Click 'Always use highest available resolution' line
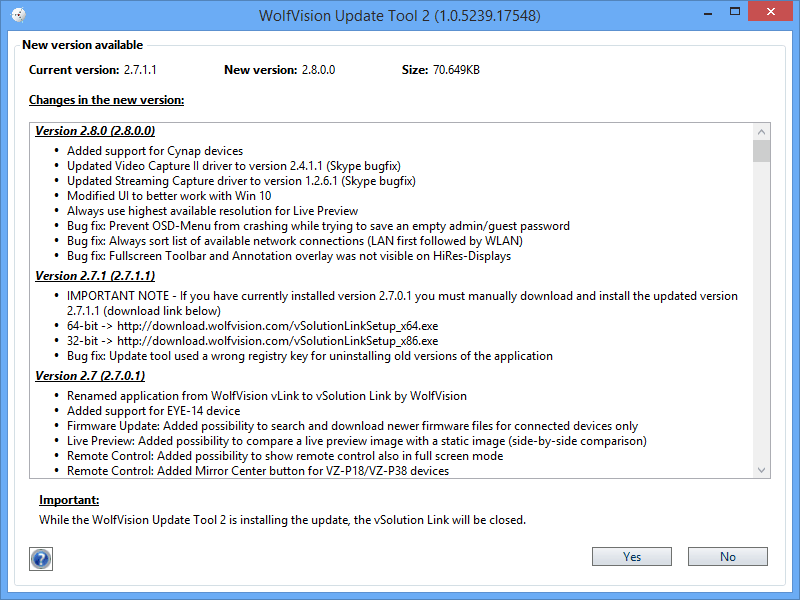Image resolution: width=800 pixels, height=600 pixels. tap(212, 211)
